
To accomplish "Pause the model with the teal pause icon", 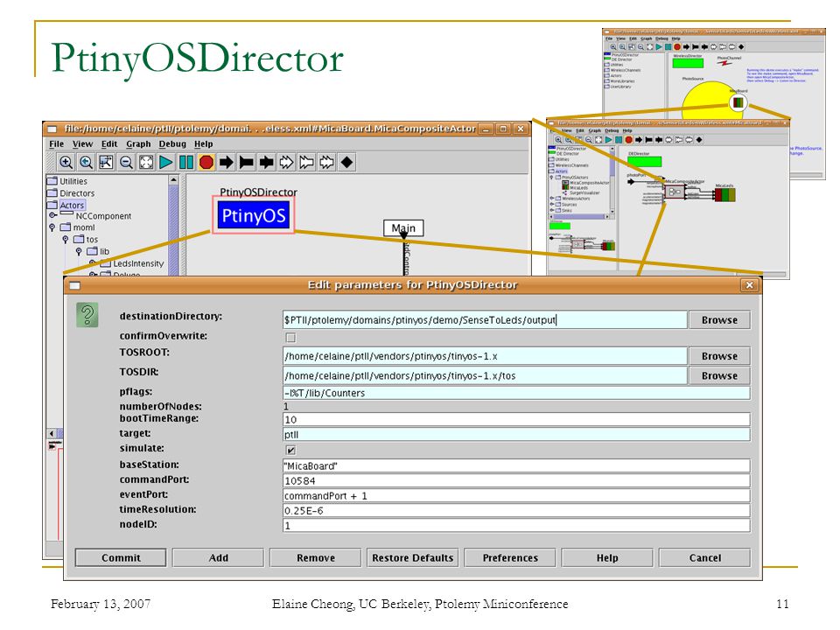I will tap(186, 163).
